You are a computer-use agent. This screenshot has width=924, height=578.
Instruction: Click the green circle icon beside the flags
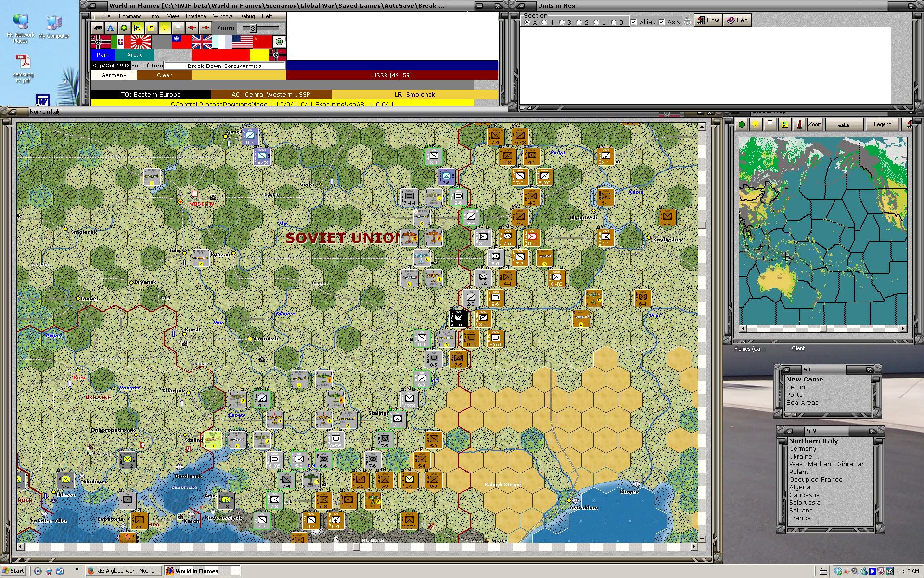pos(279,42)
